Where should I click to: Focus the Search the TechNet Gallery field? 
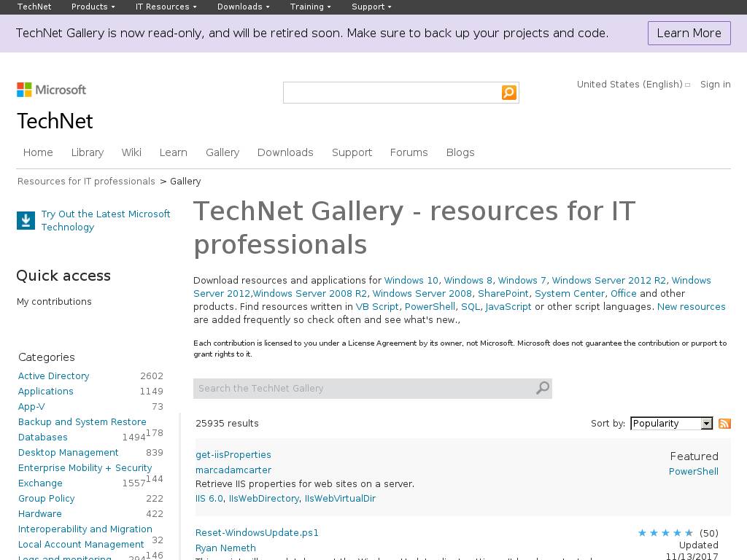click(x=365, y=389)
